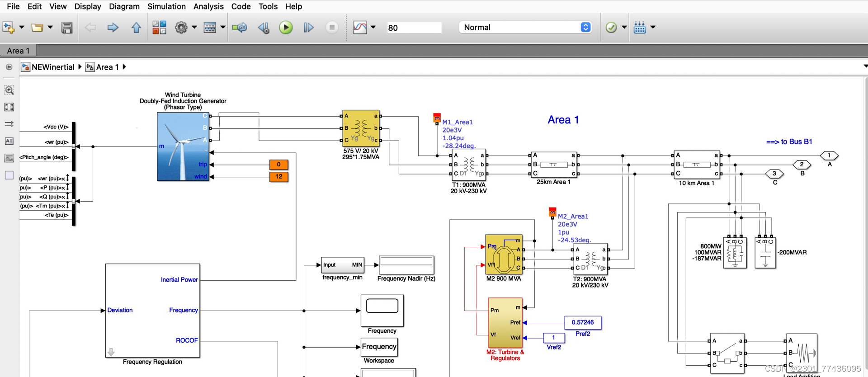The height and width of the screenshot is (377, 868).
Task: Click the Annotation text palette icon
Action: tap(9, 141)
